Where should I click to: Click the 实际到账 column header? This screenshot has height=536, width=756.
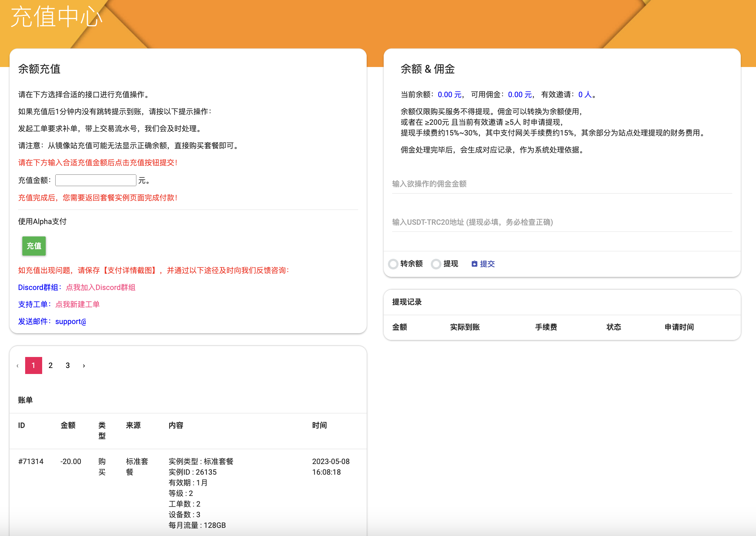(465, 327)
